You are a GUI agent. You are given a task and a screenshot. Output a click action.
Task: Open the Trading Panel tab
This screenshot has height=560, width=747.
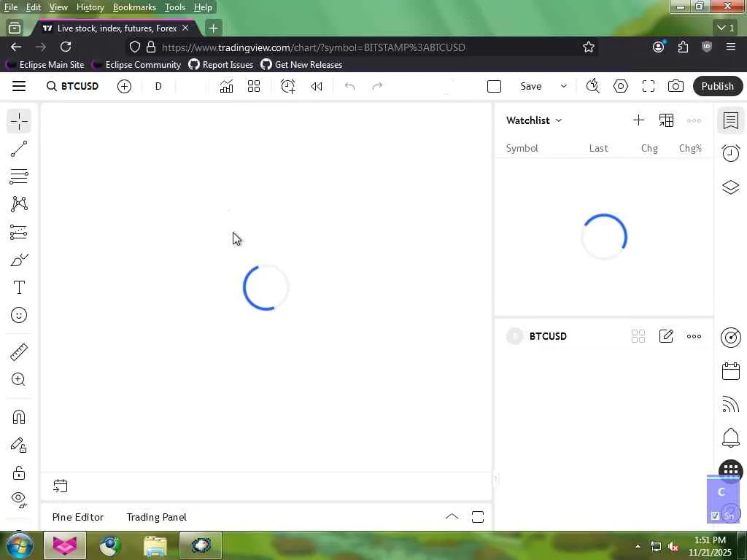pyautogui.click(x=157, y=517)
